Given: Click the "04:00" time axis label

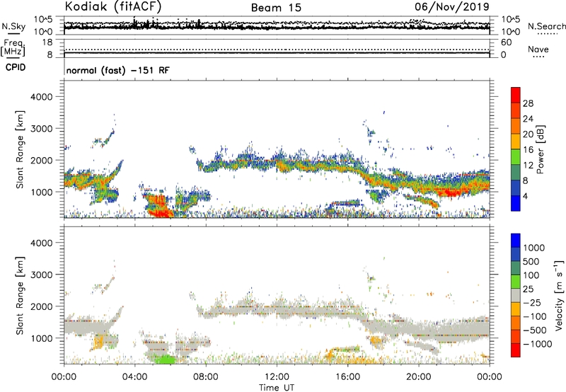Looking at the screenshot, I should tap(135, 377).
